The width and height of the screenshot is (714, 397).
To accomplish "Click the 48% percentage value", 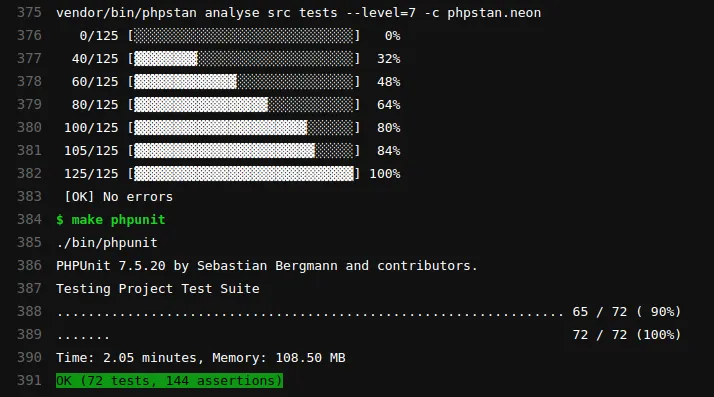I will pos(388,81).
